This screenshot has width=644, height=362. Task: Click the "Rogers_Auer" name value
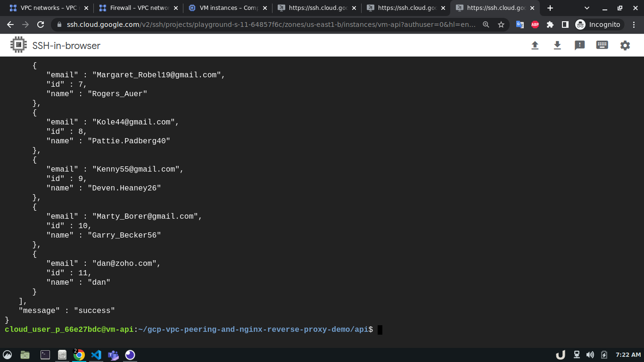click(x=117, y=94)
